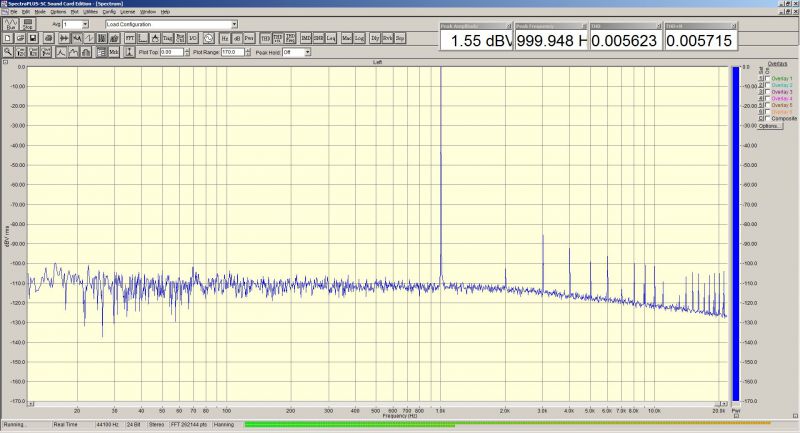The image size is (800, 433).
Task: Click the Mkk marker toolbar icon
Action: pos(114,52)
